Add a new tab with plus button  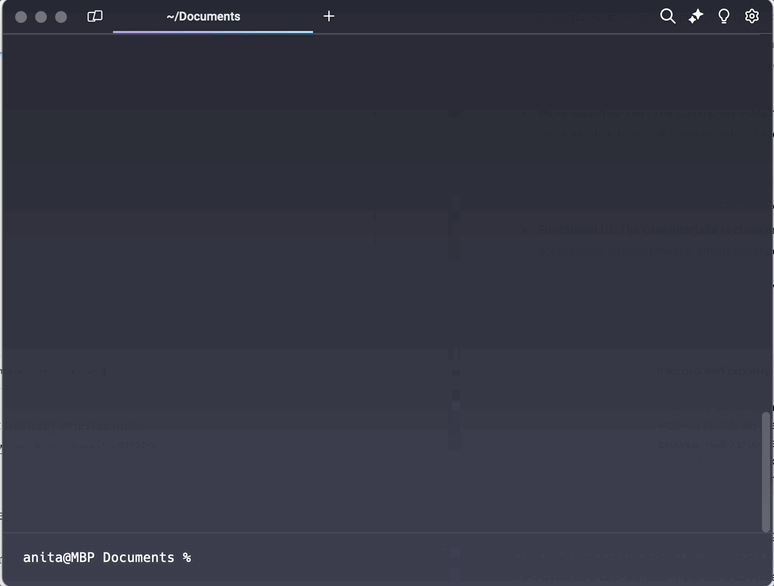(329, 16)
